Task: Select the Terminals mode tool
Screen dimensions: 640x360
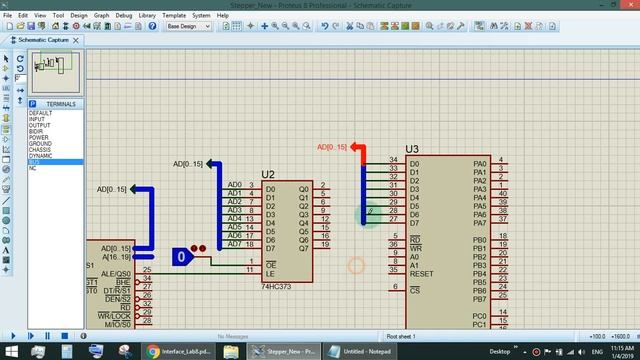Action: coord(6,130)
